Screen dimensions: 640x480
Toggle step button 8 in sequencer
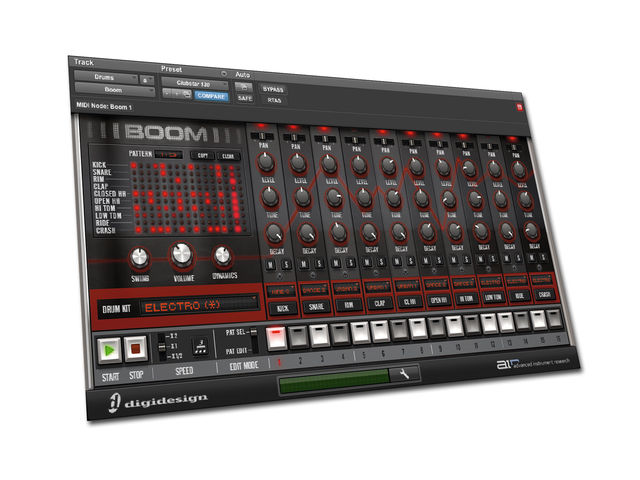[418, 329]
